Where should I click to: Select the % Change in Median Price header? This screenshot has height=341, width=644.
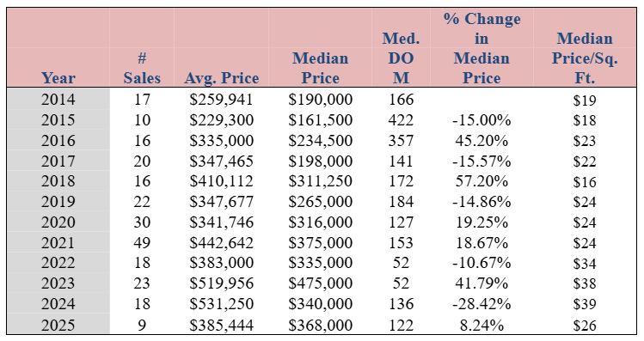coord(481,48)
